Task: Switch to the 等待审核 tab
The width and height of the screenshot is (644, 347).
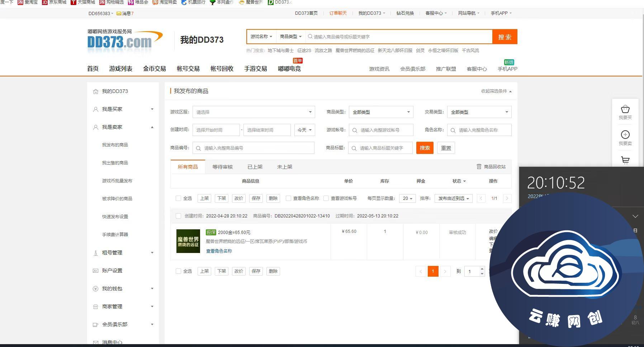Action: [x=222, y=167]
